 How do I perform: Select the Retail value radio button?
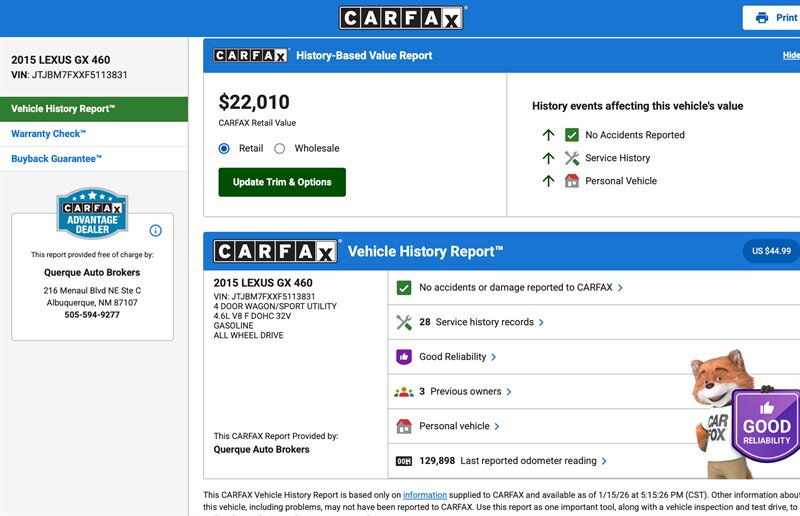pos(224,149)
